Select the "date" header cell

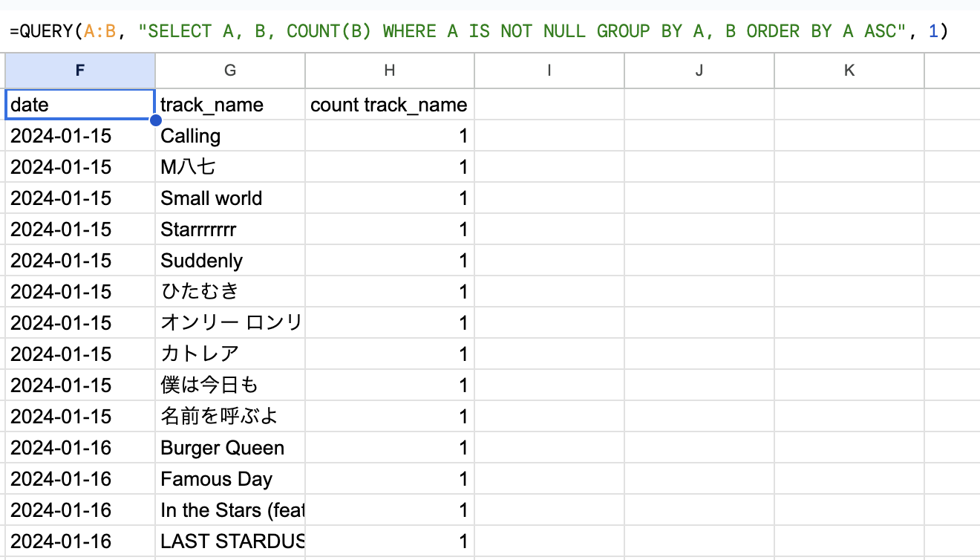pos(80,105)
